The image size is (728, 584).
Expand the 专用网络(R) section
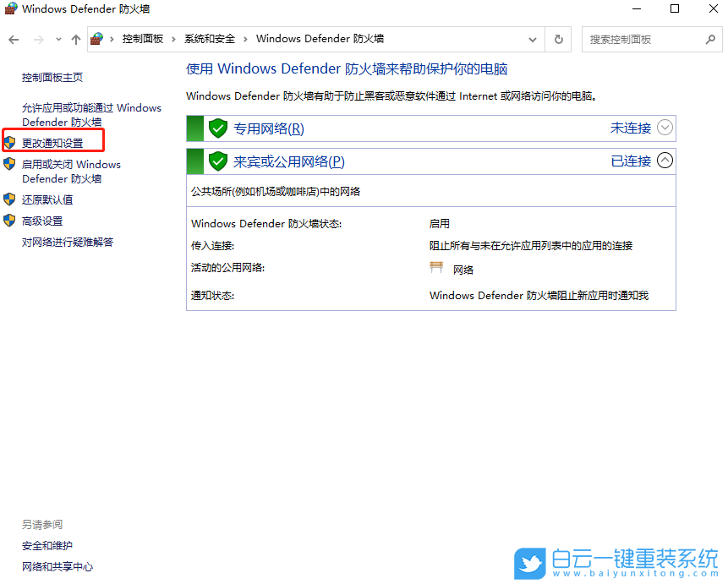click(665, 128)
